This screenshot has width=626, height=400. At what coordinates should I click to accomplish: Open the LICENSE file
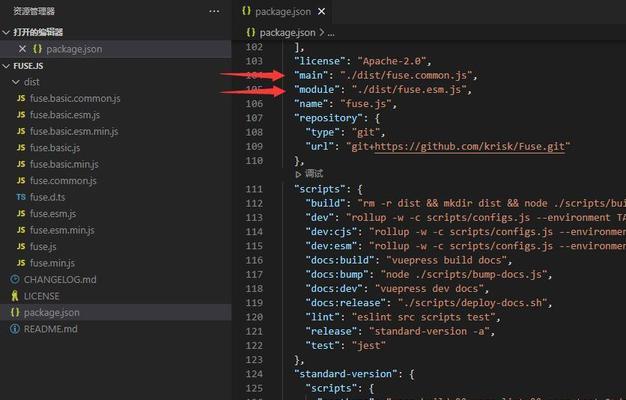pyautogui.click(x=42, y=296)
